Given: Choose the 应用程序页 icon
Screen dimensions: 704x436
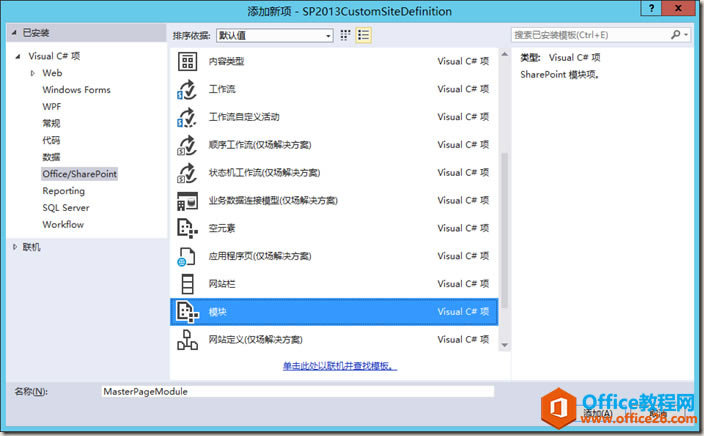Looking at the screenshot, I should (186, 256).
